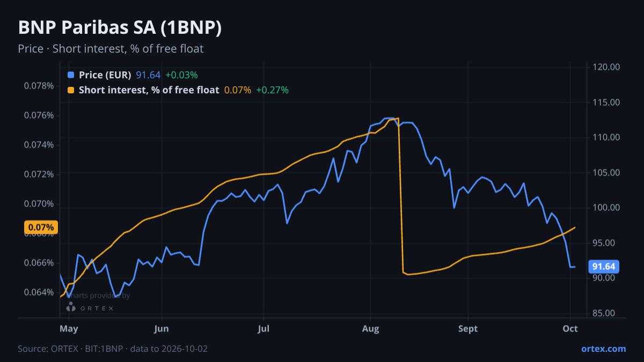The image size is (644, 362).
Task: Click the orange Short interest legend marker
Action: 71,90
